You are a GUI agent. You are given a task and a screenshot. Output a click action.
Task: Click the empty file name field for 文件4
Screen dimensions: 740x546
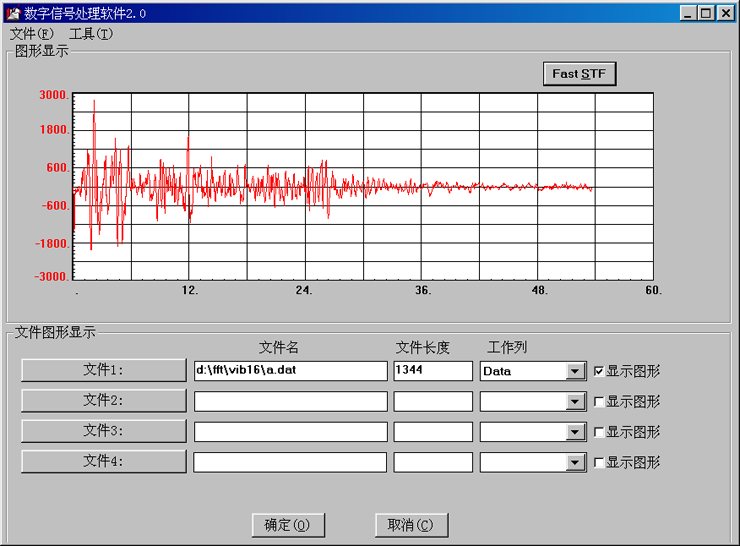(291, 462)
